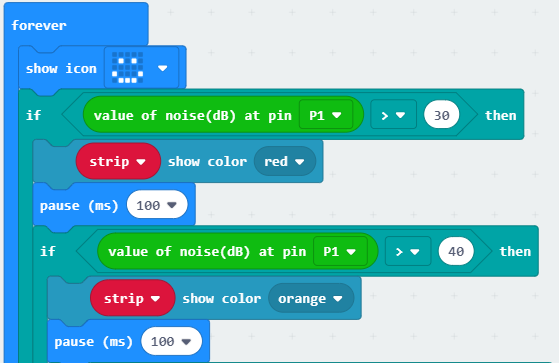Edit the threshold value 40
Screen dimensions: 559x363
coord(456,251)
